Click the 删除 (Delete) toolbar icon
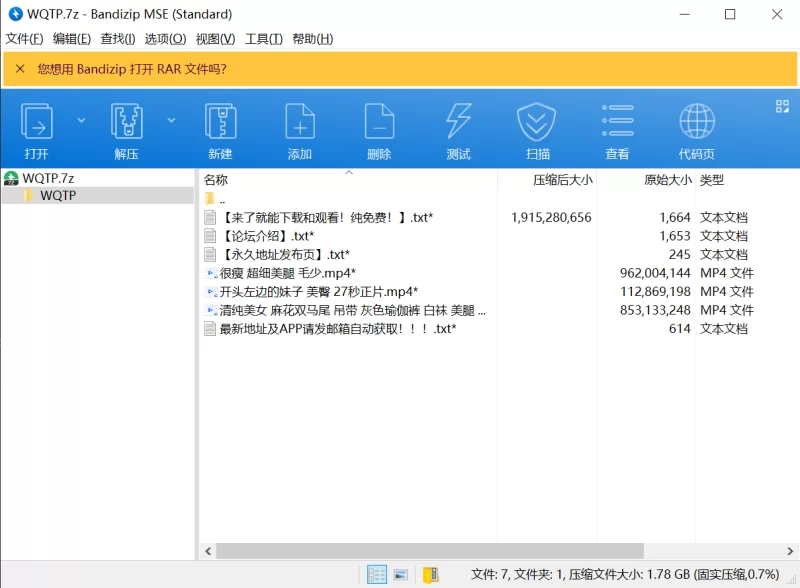Viewport: 800px width, 588px height. [x=379, y=121]
